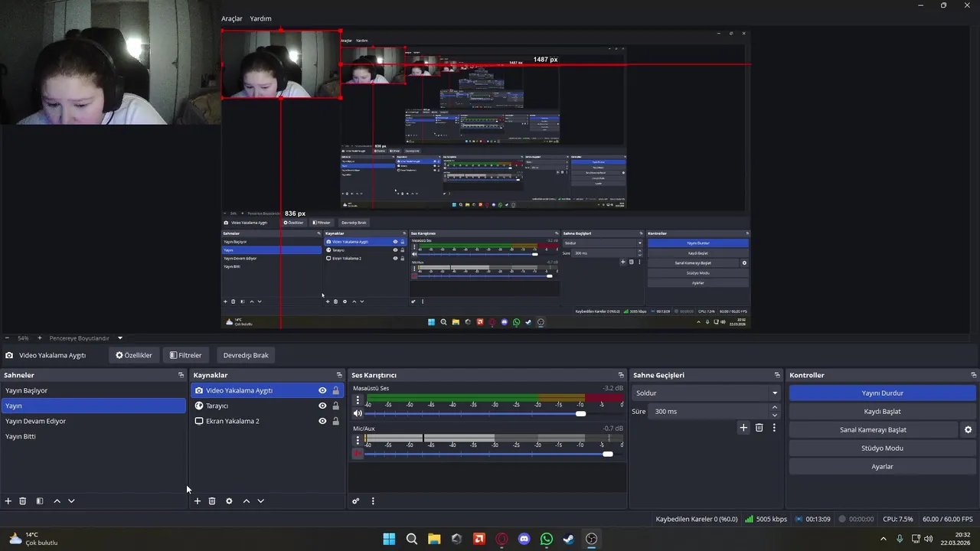The image size is (980, 551).
Task: Zoom out preview with minus icon
Action: 7,338
